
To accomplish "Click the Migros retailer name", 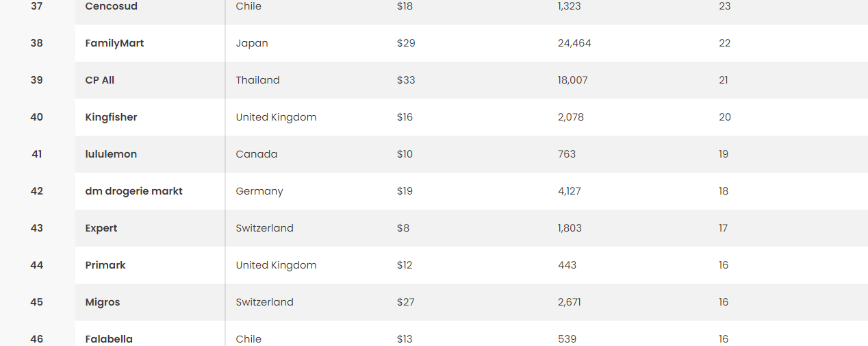I will click(103, 302).
